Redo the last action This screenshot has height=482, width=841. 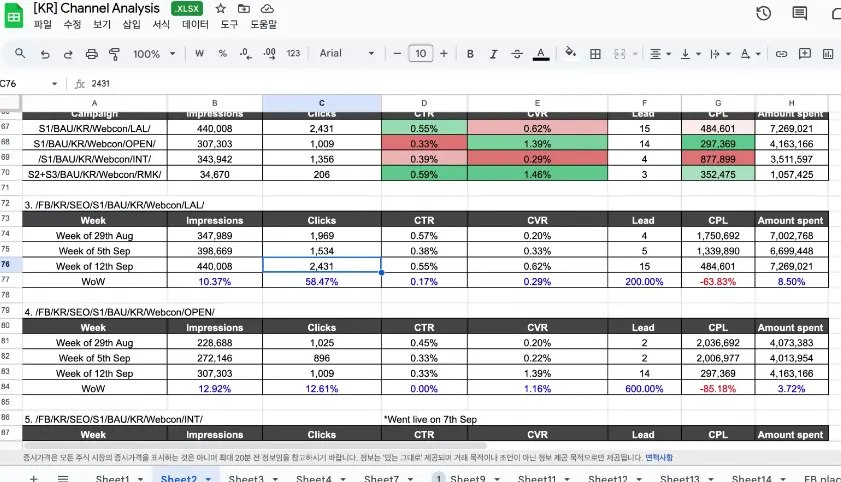[68, 54]
